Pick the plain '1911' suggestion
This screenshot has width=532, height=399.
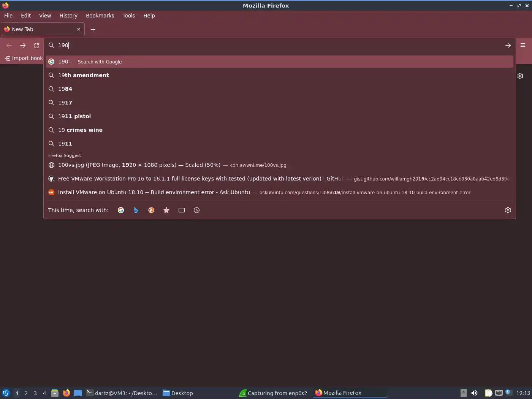coord(280,144)
